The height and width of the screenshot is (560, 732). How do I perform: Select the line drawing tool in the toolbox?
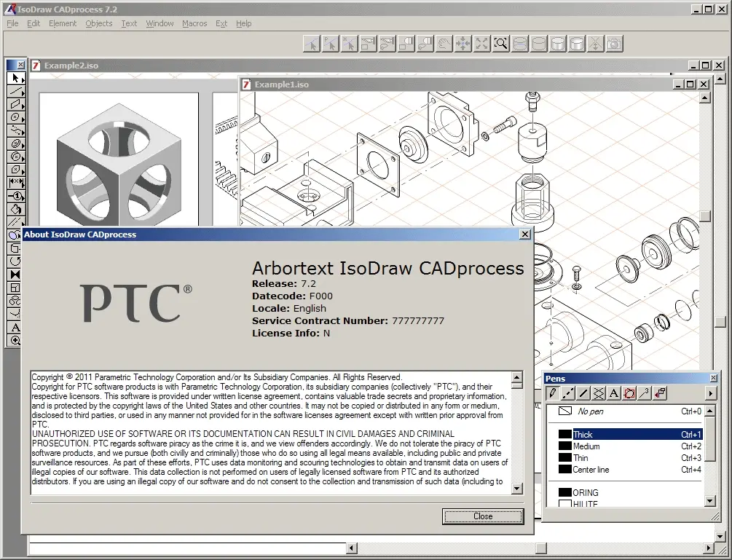(x=15, y=91)
